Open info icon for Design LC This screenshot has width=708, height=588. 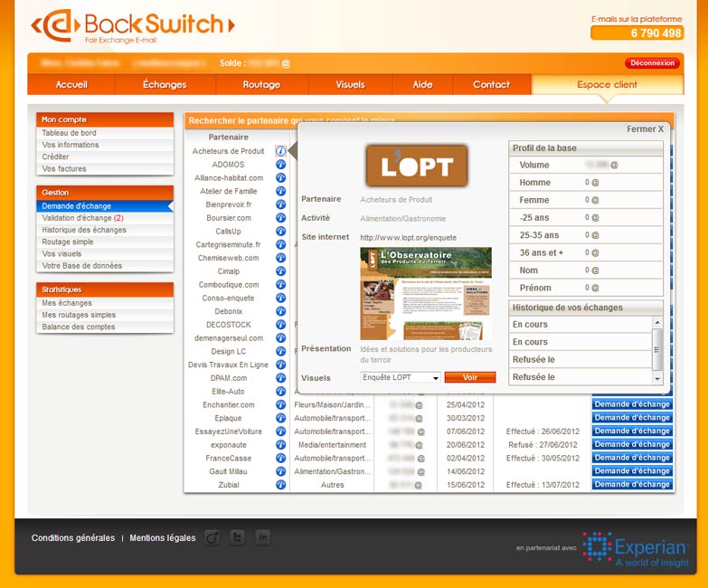[280, 351]
